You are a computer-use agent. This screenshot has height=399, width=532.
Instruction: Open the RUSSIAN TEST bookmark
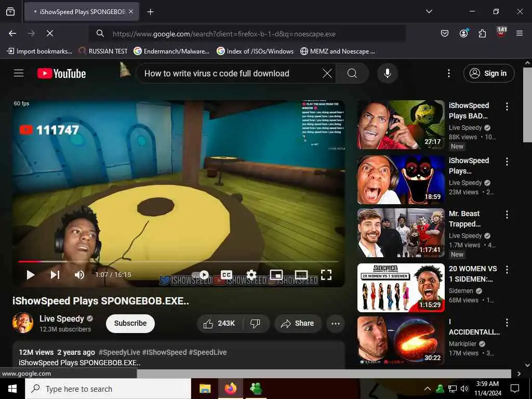103,51
